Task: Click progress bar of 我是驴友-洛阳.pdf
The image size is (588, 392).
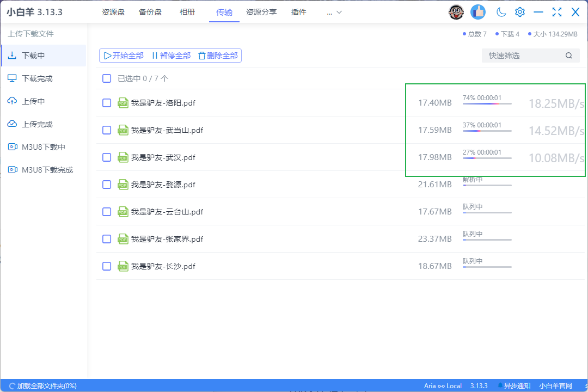Action: (487, 103)
